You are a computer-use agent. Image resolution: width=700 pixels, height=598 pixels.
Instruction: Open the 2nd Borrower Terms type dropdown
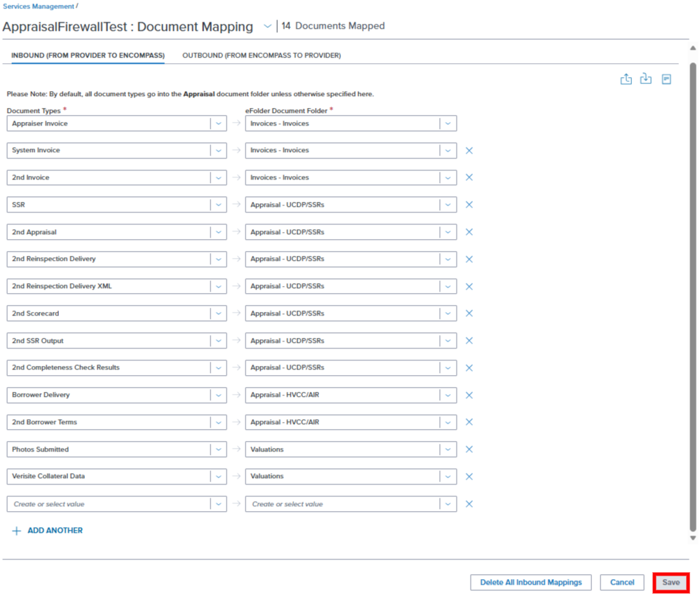click(218, 422)
